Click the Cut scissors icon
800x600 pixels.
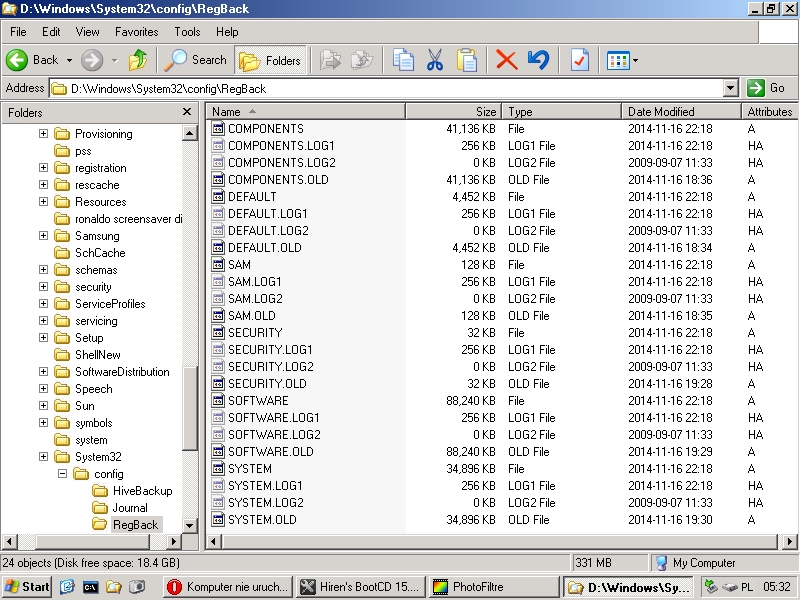(435, 60)
